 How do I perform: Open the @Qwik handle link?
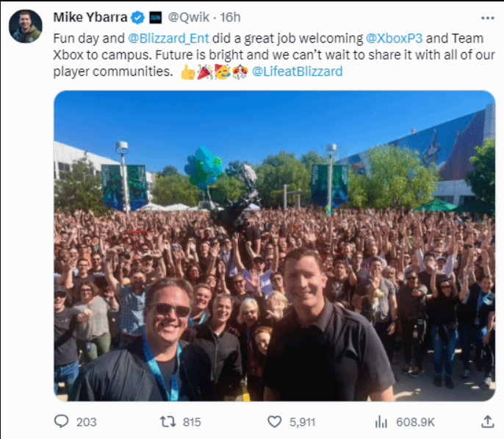(189, 18)
